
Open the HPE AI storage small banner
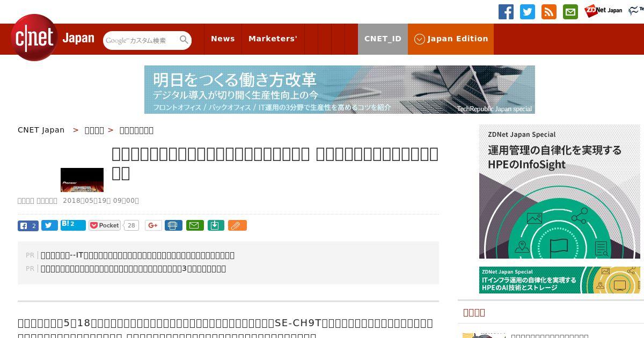point(560,280)
